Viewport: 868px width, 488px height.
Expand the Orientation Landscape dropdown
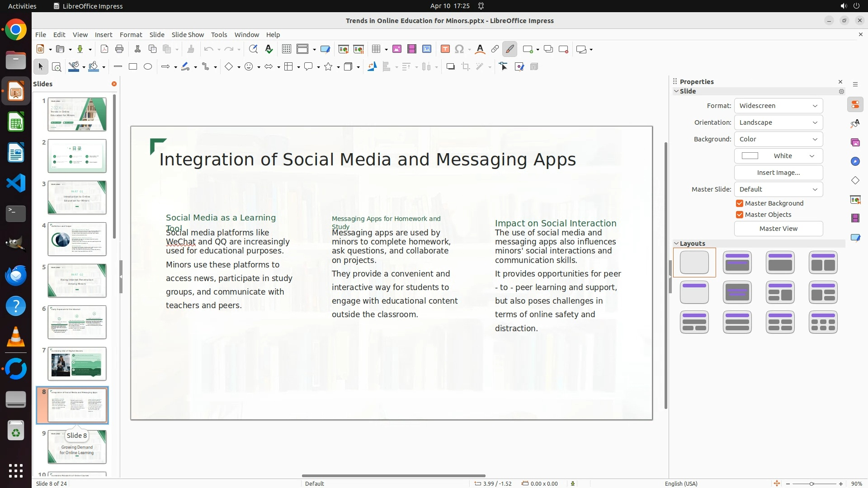click(778, 122)
